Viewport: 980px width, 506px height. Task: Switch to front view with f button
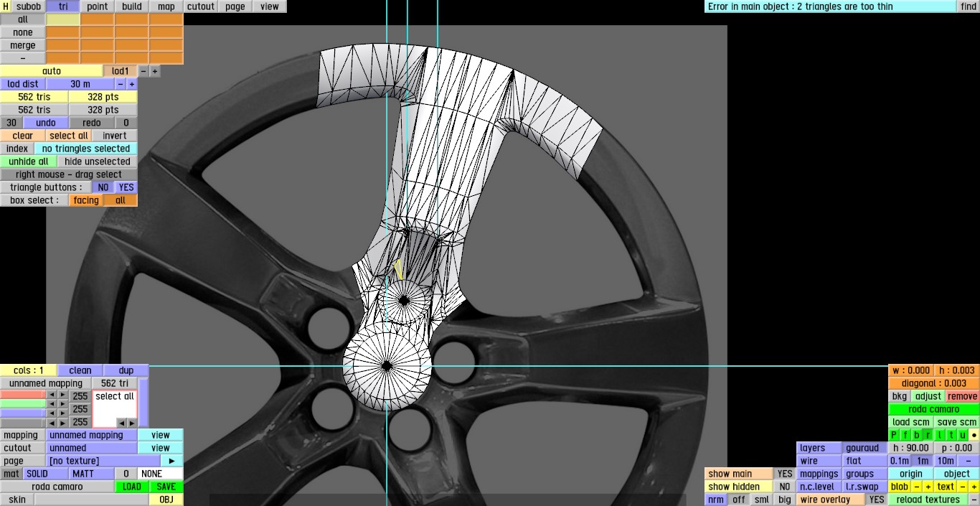pyautogui.click(x=905, y=435)
